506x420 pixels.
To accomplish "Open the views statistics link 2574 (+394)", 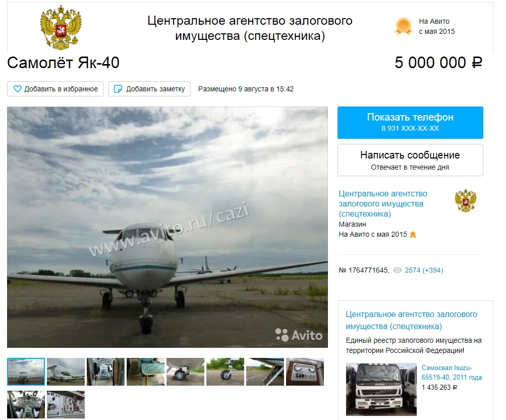I will (424, 270).
